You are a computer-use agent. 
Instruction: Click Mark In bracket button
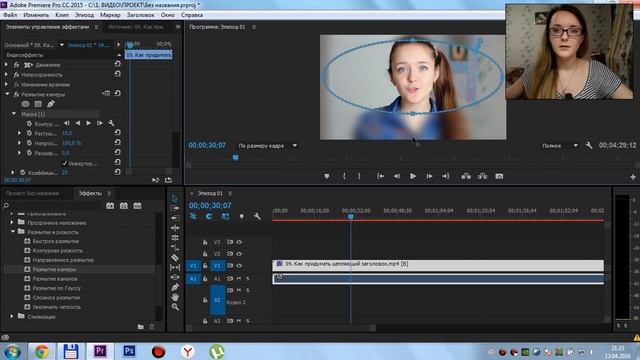tap(344, 176)
